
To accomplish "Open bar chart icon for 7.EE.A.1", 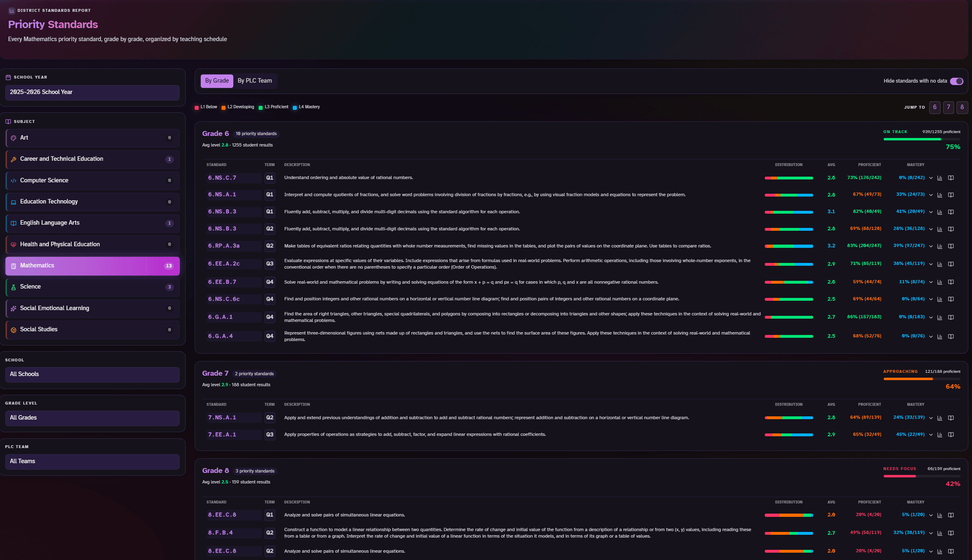I will pyautogui.click(x=940, y=435).
